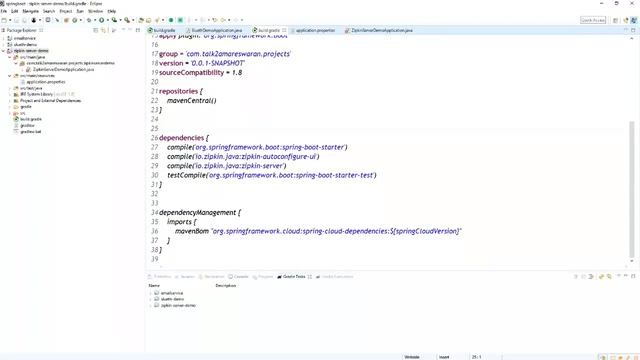Viewport: 640px width, 360px height.
Task: Place cursor on the 'mavenCentral()' line
Action: point(191,100)
